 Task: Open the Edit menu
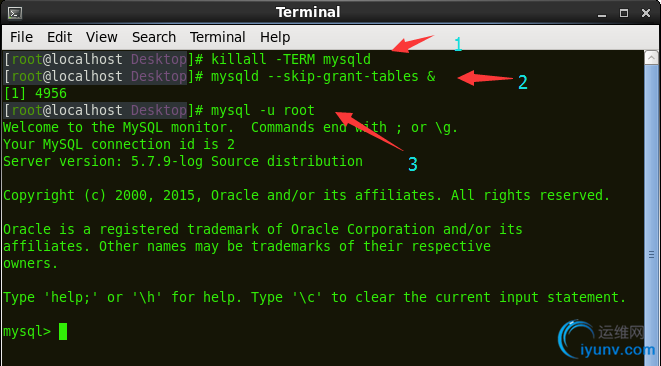point(59,37)
